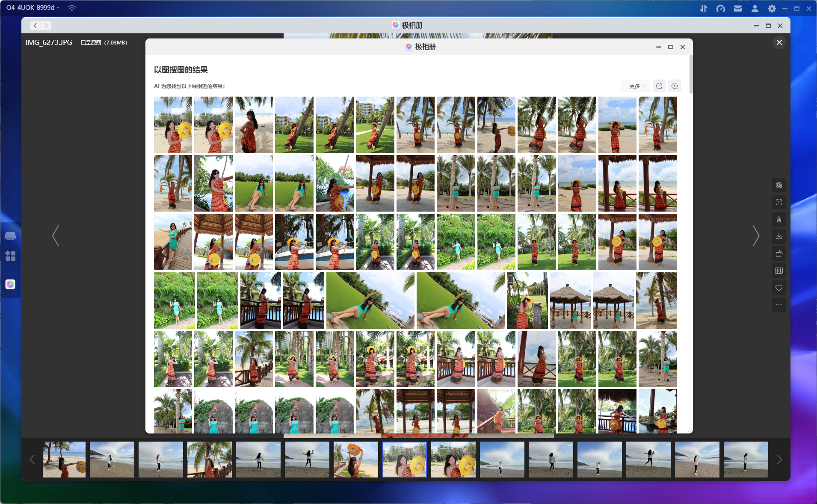Click scrollbar of search results dialog
This screenshot has height=504, width=817.
[x=690, y=75]
